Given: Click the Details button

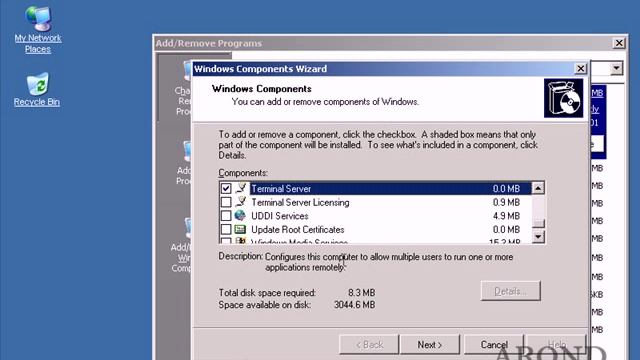Looking at the screenshot, I should (510, 291).
